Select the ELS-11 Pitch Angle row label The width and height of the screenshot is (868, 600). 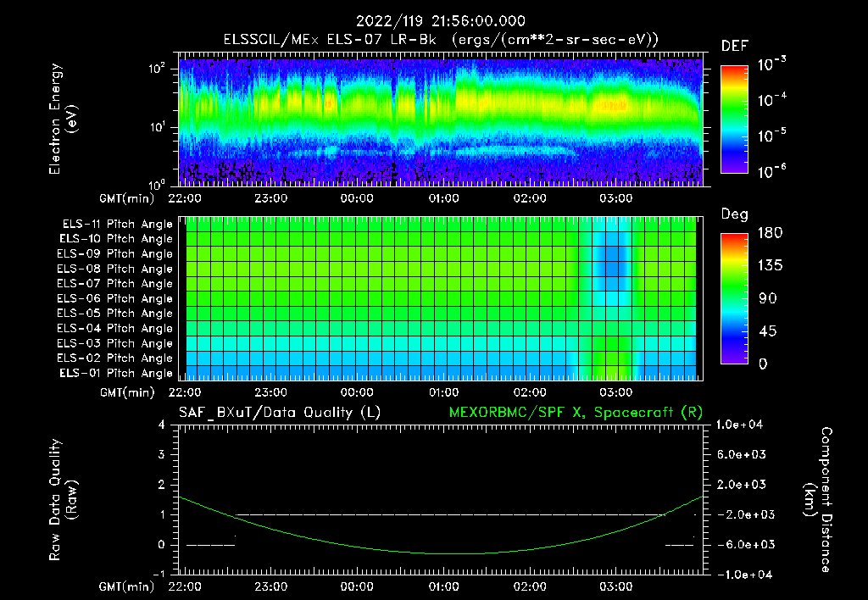click(x=117, y=225)
